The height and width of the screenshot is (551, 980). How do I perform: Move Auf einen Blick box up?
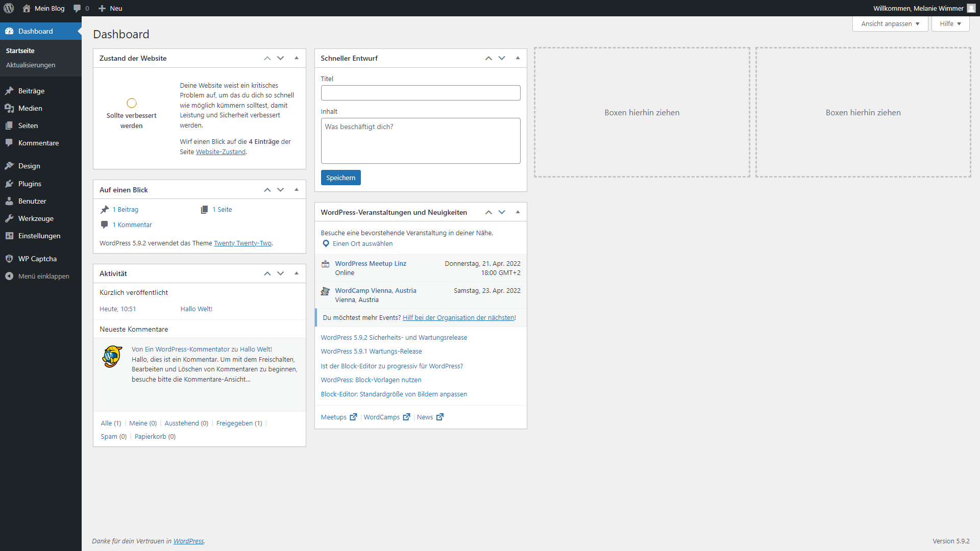tap(267, 190)
